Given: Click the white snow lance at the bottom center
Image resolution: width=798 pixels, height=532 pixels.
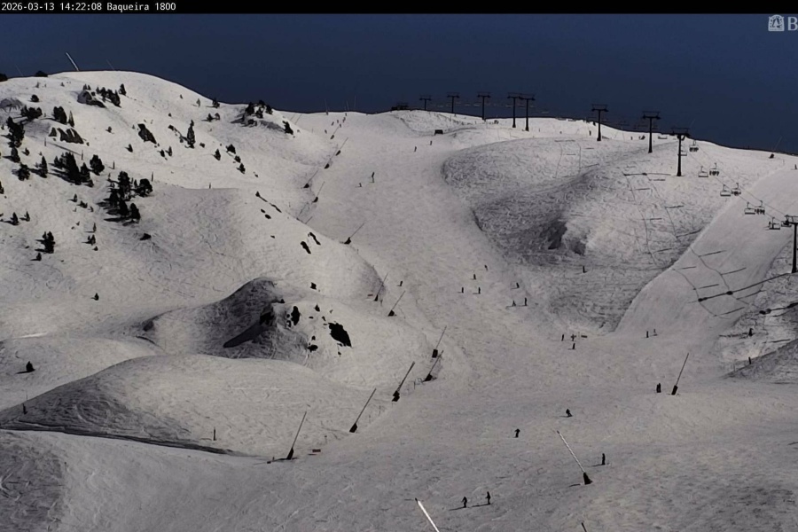Looking at the screenshot, I should coord(427,515).
